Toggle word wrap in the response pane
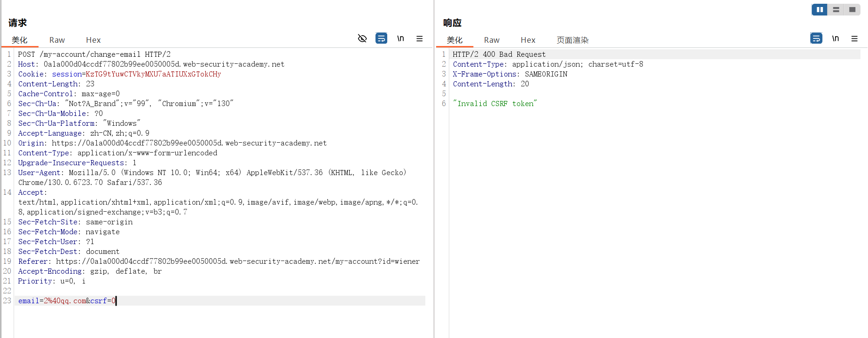The image size is (868, 338). [816, 38]
